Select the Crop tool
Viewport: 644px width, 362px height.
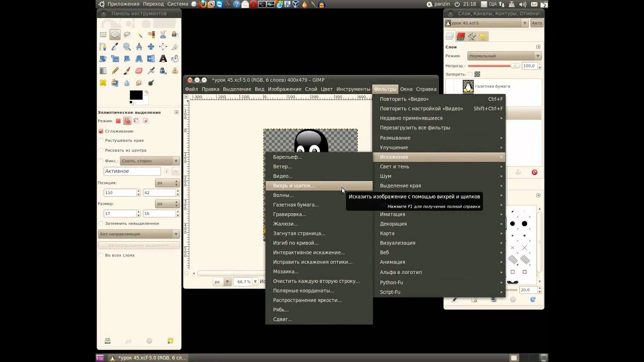[x=175, y=47]
